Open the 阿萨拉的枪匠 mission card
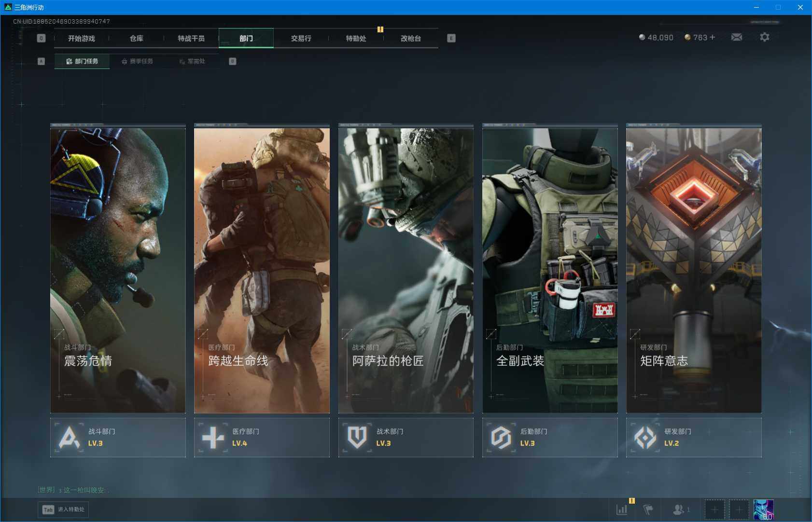The width and height of the screenshot is (812, 522). [406, 270]
